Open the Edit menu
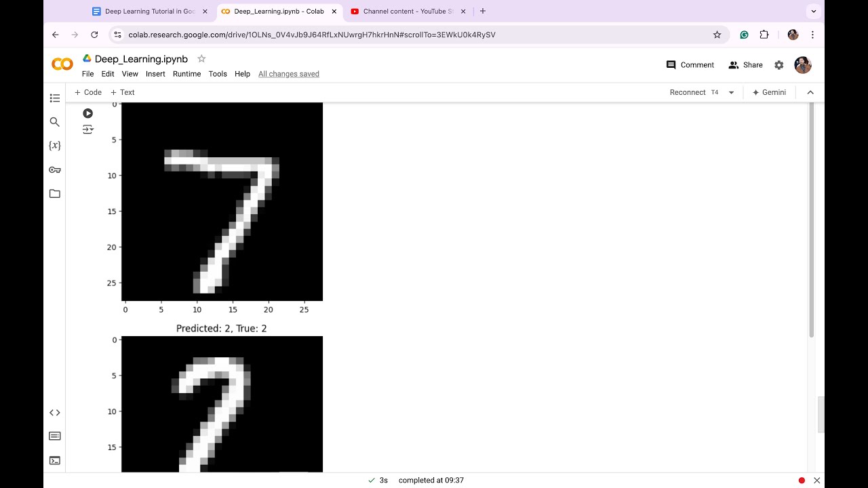 pos(108,74)
